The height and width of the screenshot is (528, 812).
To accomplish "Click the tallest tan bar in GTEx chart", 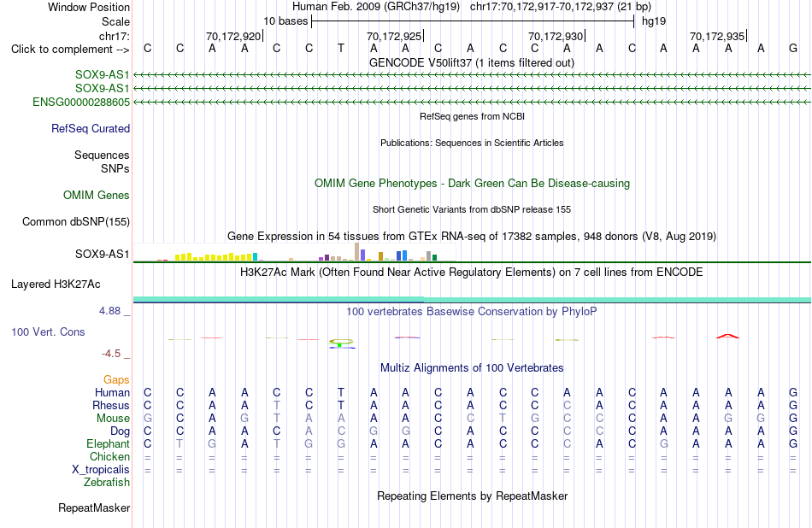I will coord(356,251).
